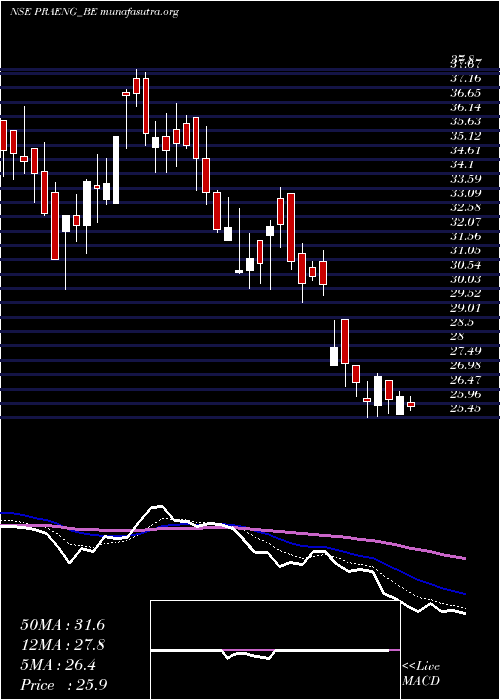Click the 31.05 price label

(465, 250)
